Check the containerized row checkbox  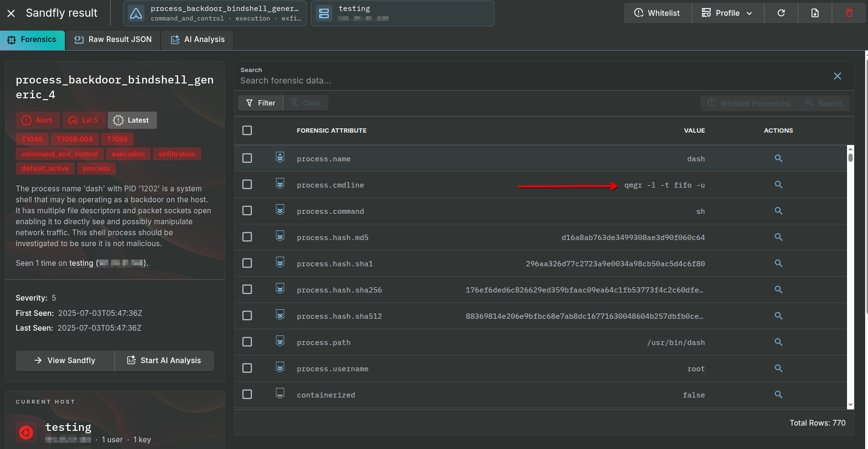coord(247,394)
